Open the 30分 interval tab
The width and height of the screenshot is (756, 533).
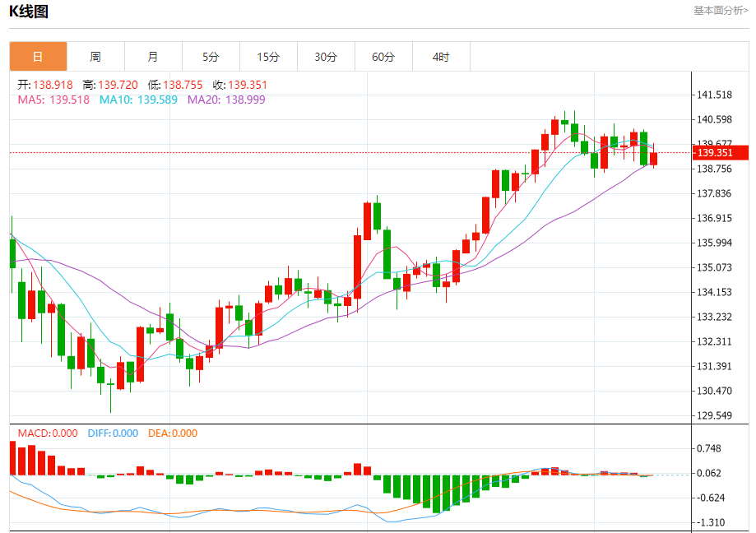[326, 57]
